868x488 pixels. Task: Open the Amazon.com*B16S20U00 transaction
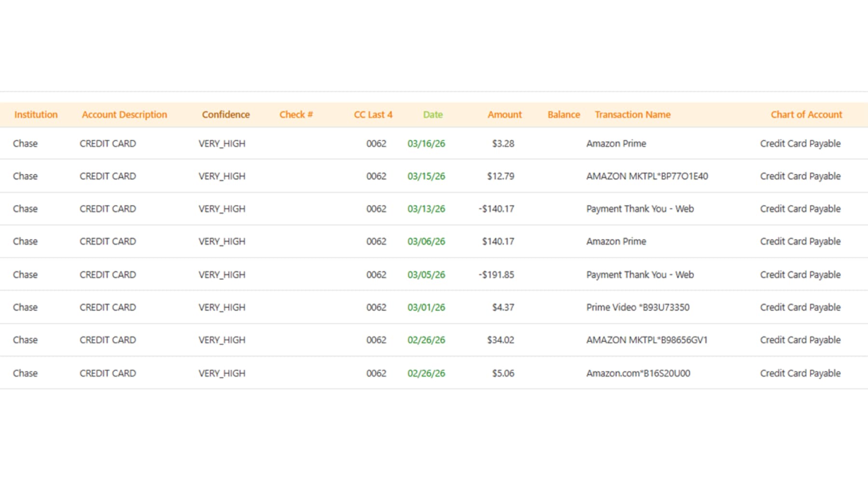[x=638, y=373]
